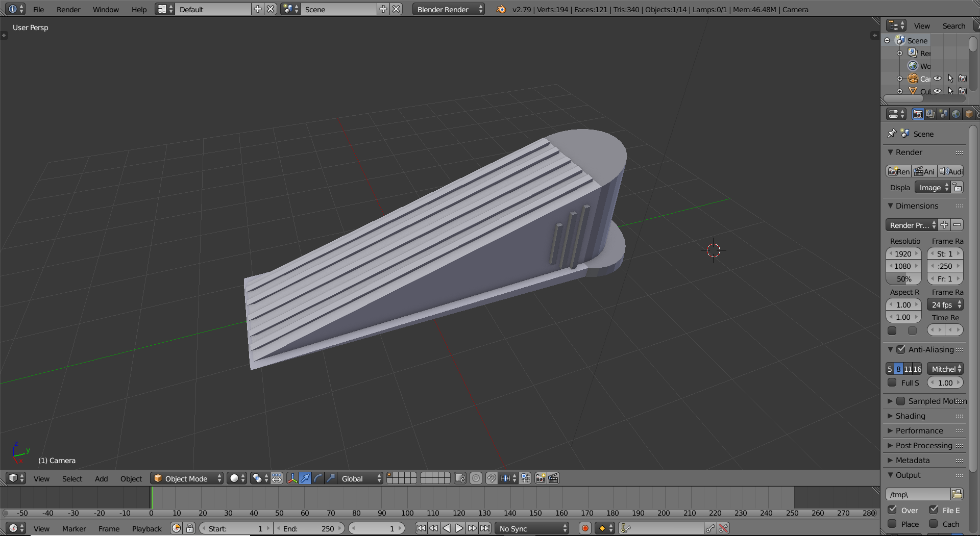980x536 pixels.
Task: Expand the Shading panel
Action: point(910,416)
